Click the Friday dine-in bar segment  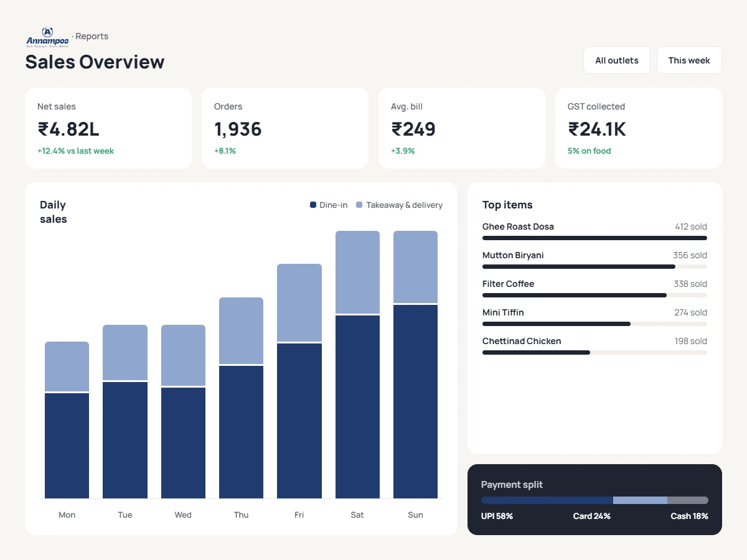pos(299,421)
